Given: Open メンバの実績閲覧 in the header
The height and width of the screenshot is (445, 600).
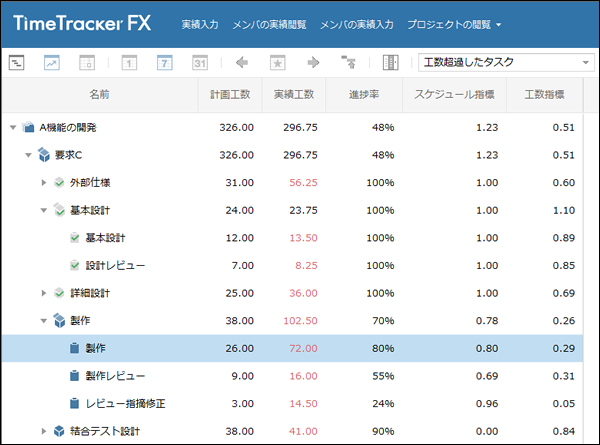Looking at the screenshot, I should pyautogui.click(x=269, y=25).
